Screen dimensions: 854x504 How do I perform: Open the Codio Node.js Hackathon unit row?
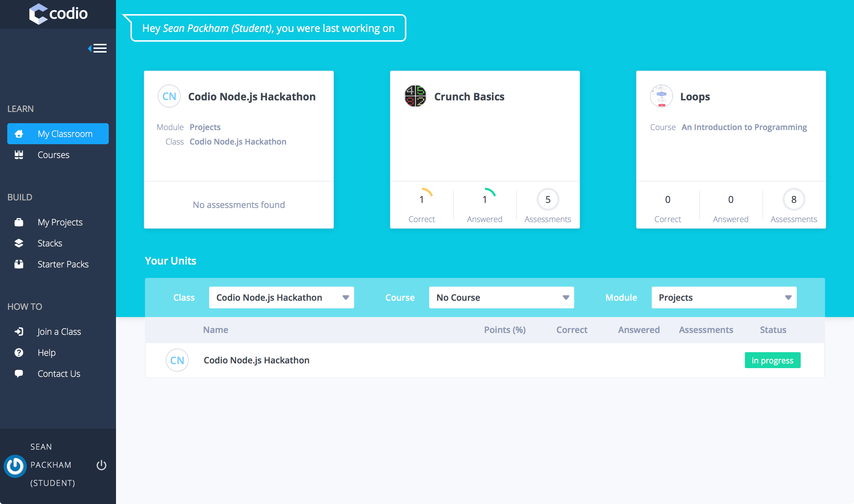pos(256,360)
